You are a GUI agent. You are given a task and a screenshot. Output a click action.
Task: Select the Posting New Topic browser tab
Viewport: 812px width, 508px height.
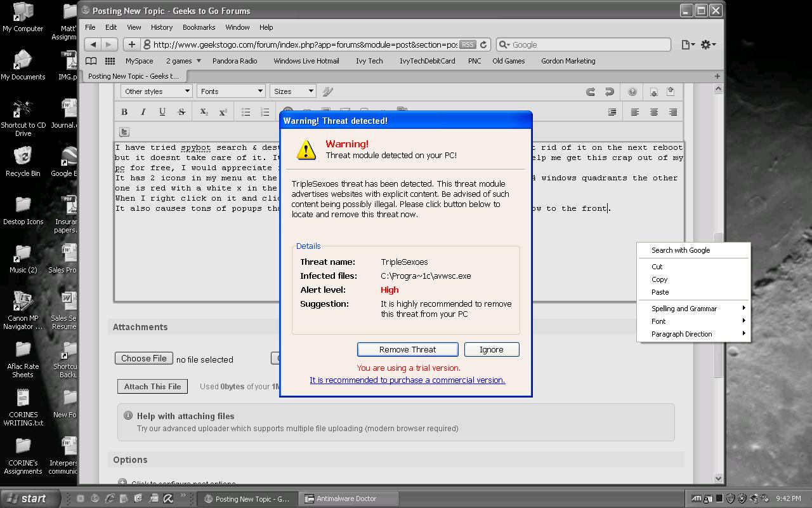133,76
